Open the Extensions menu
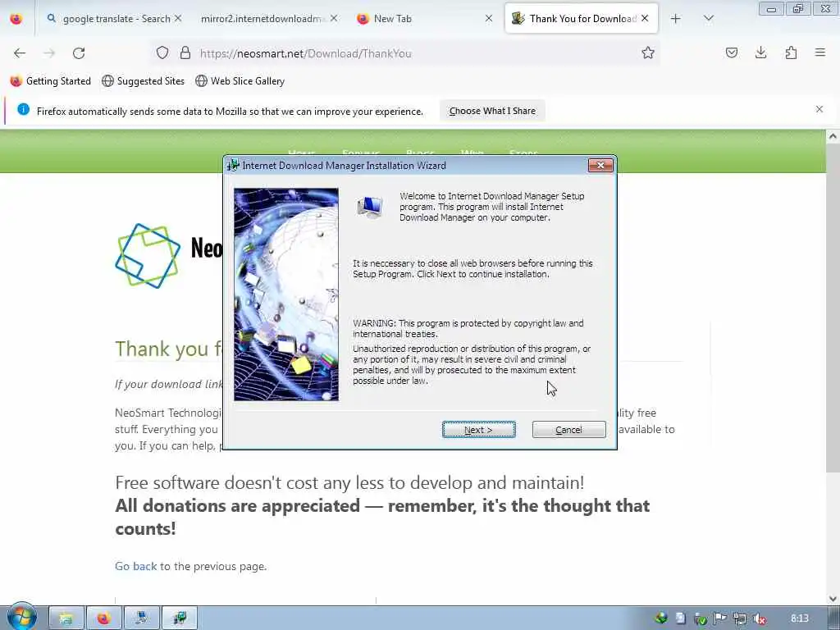The width and height of the screenshot is (840, 630). tap(791, 52)
